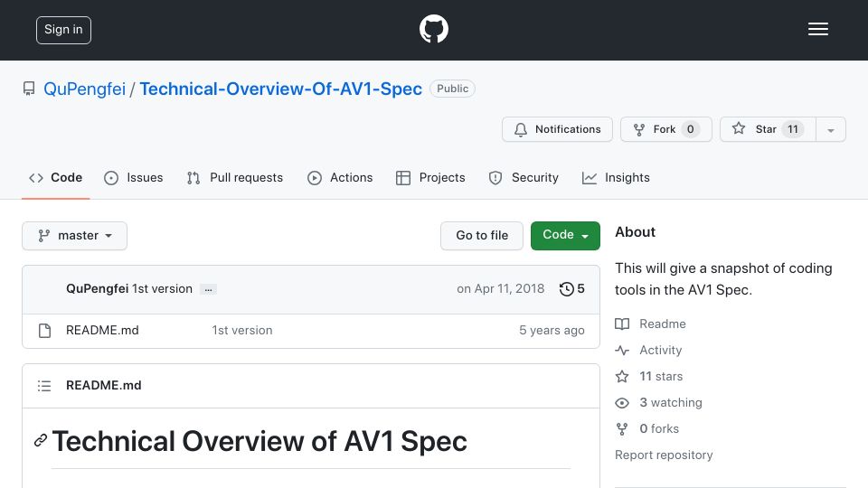This screenshot has width=868, height=488.
Task: Fork the repository with the Fork button
Action: 666,129
